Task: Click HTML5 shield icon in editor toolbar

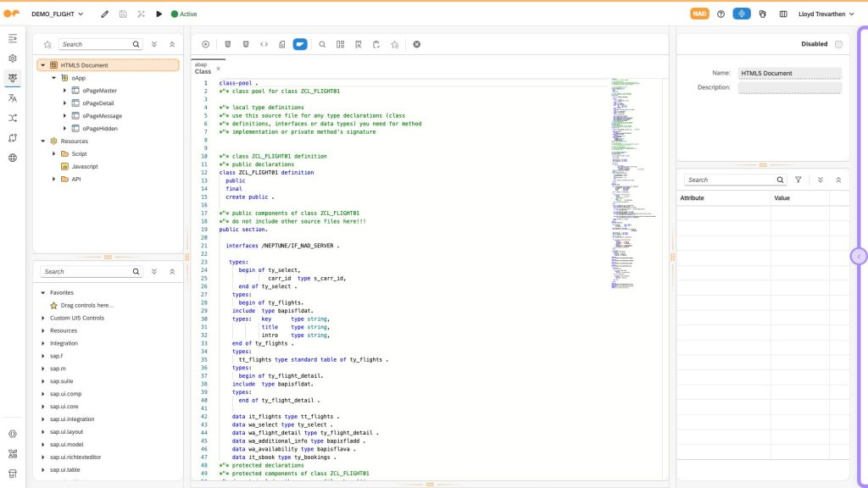Action: [246, 44]
